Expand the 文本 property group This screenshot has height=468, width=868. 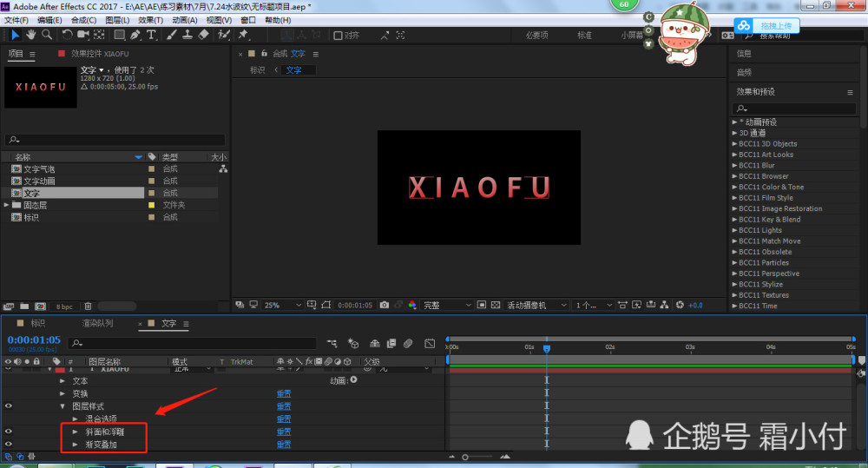pyautogui.click(x=62, y=381)
